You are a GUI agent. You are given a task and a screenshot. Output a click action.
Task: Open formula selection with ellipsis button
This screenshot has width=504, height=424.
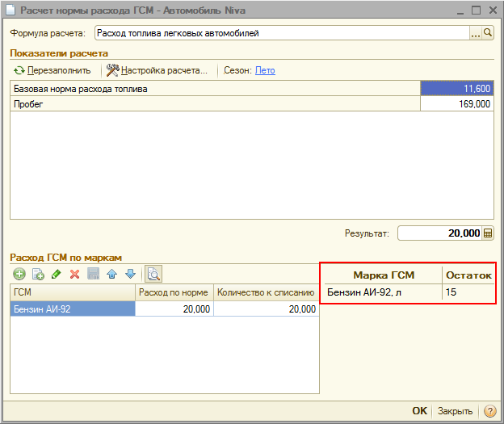point(476,34)
